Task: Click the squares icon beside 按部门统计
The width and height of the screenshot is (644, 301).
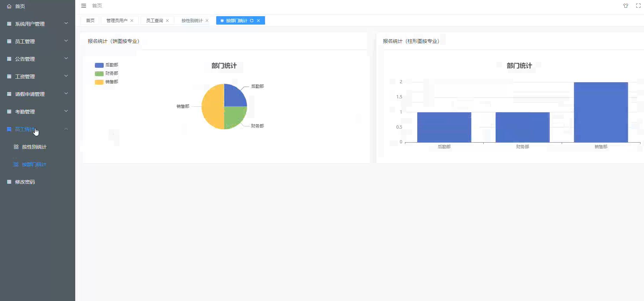Action: pyautogui.click(x=16, y=164)
